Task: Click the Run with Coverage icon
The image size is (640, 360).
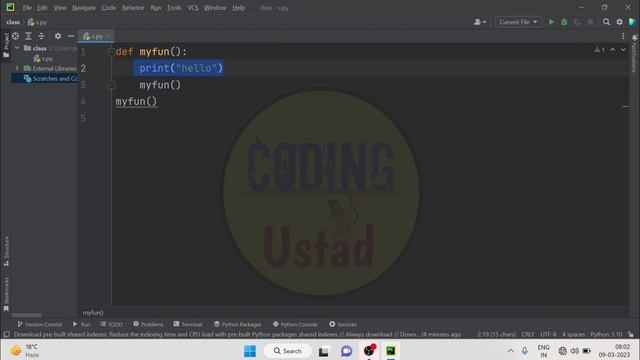Action: pyautogui.click(x=577, y=22)
